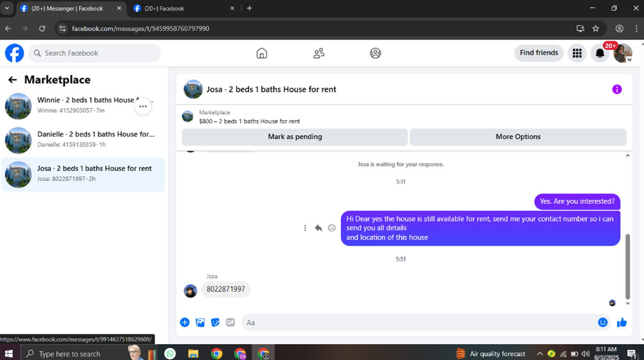Open a new Chrome tab
Viewport: 644px width, 360px height.
click(x=249, y=8)
